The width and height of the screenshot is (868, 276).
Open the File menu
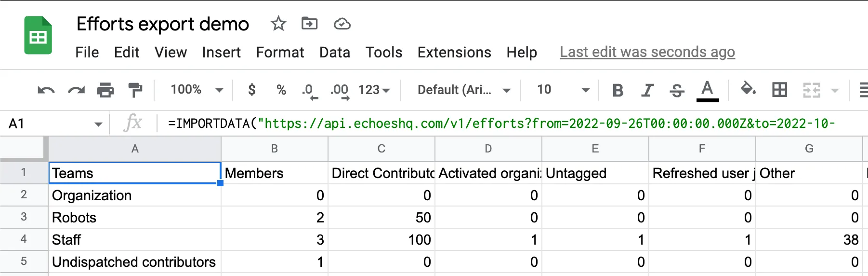point(87,52)
